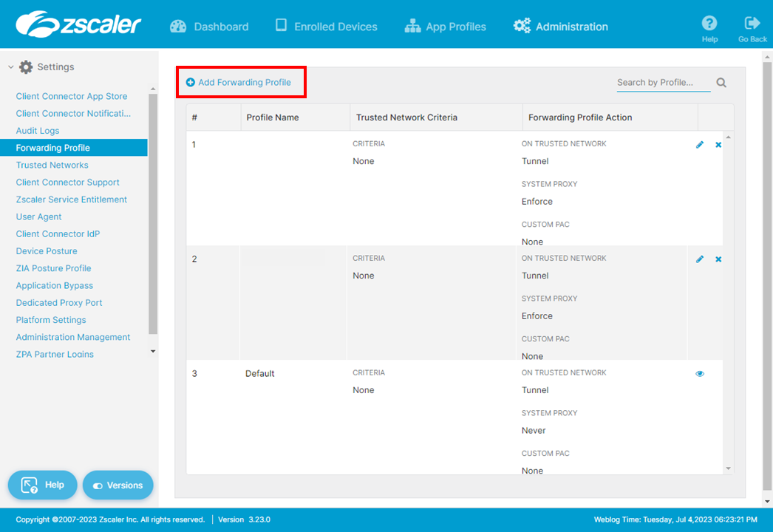Edit forwarding profile row 2

click(x=700, y=259)
